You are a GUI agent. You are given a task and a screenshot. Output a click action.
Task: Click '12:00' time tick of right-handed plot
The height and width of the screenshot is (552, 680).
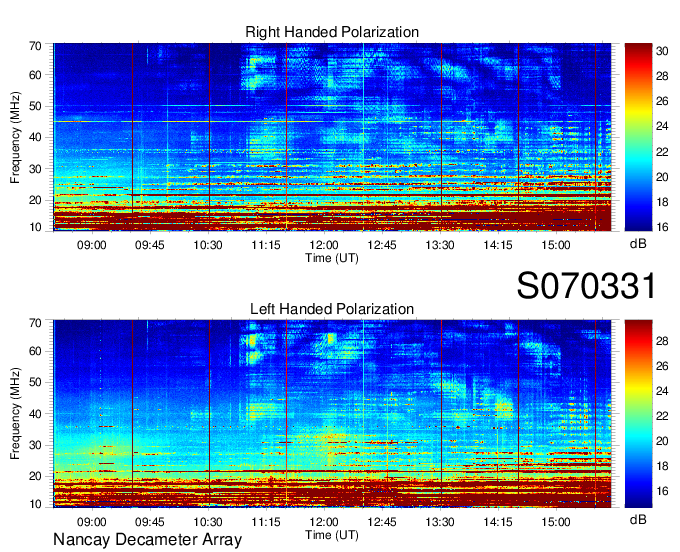[324, 245]
